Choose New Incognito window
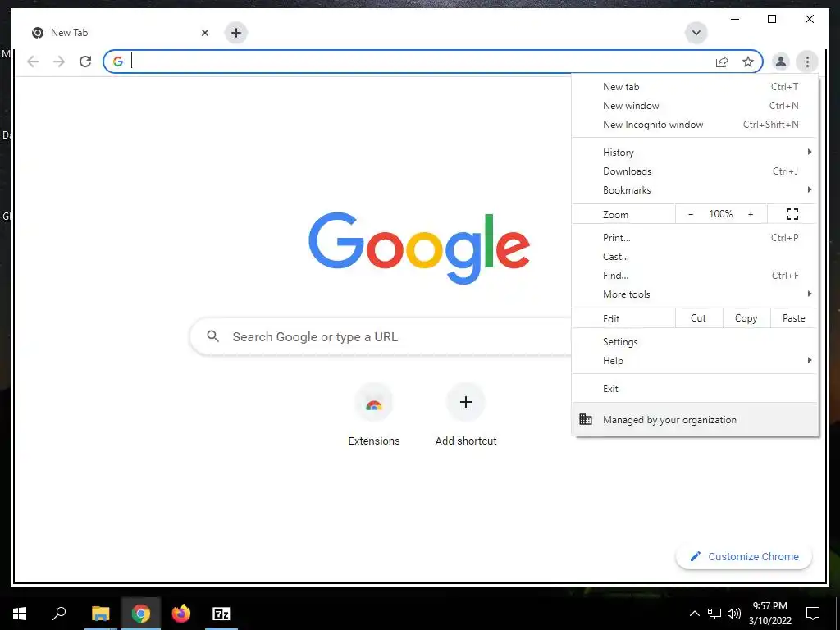The image size is (840, 630). click(695, 125)
